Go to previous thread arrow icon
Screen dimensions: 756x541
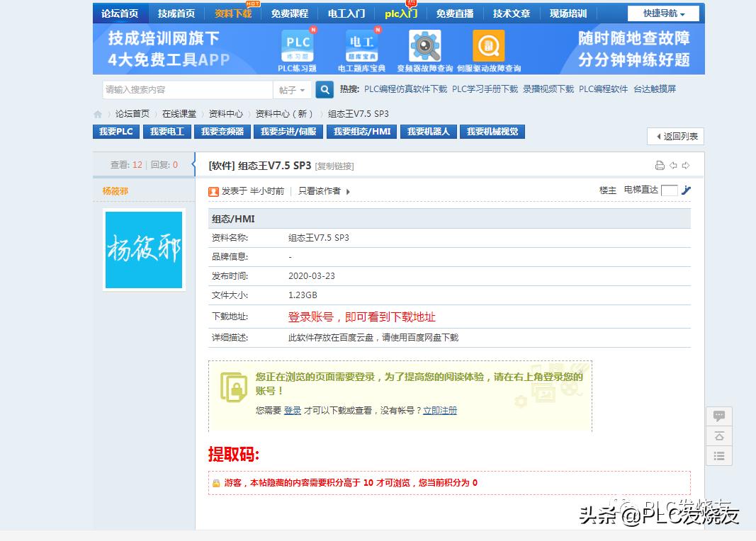pyautogui.click(x=673, y=166)
